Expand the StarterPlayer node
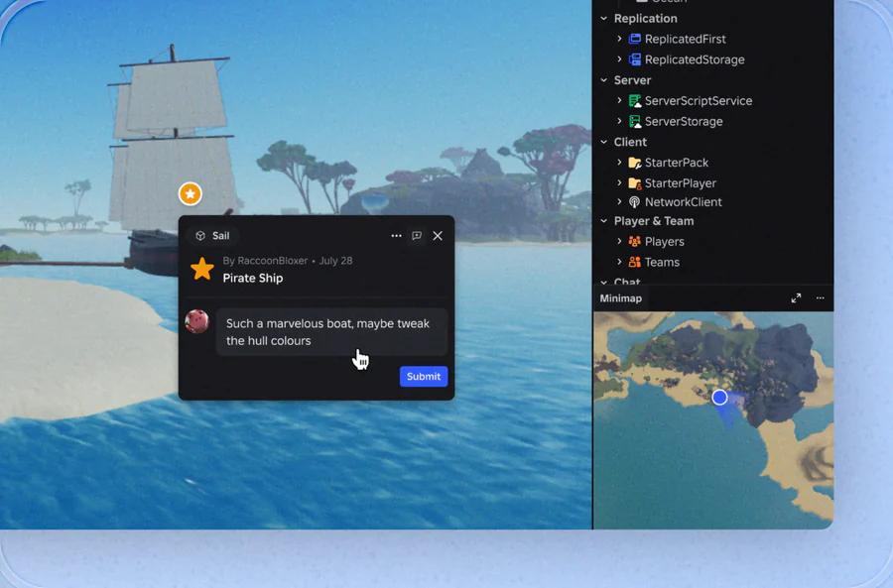Screen dimensions: 893x588 (x=619, y=182)
